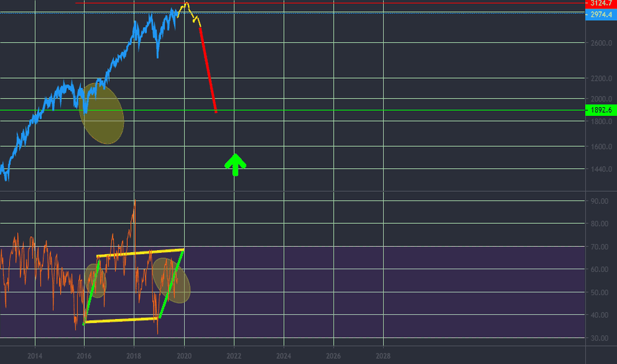Click the green 1892.6 price label
Image resolution: width=617 pixels, height=364 pixels.
(x=601, y=110)
